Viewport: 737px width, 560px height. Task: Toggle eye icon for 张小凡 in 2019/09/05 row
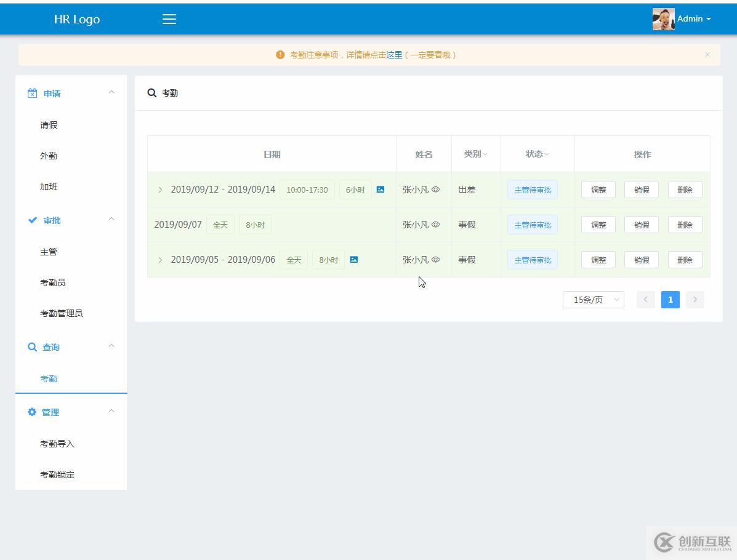click(x=436, y=260)
